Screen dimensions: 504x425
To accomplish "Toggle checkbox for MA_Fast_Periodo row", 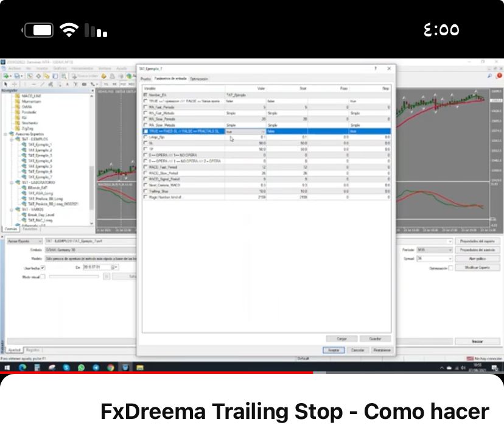I will [x=145, y=107].
